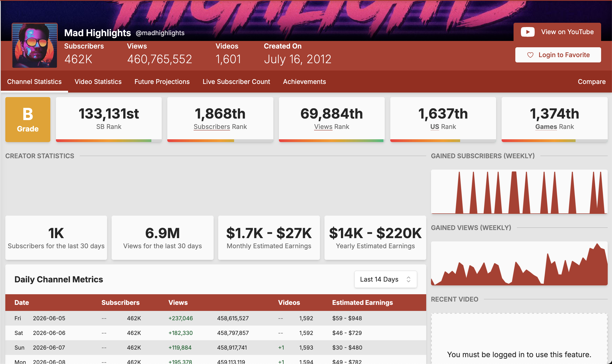
Task: Open the Last 14 Days dropdown
Action: 385,279
